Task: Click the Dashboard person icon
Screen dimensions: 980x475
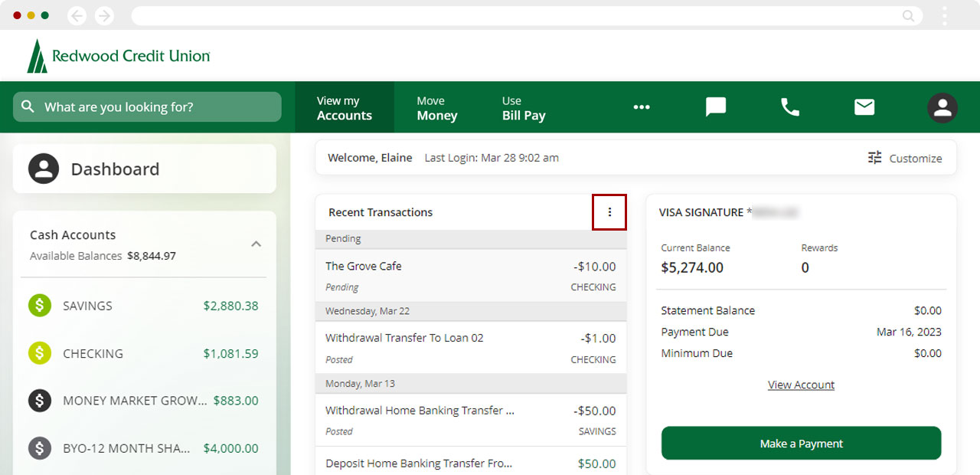Action: point(44,169)
